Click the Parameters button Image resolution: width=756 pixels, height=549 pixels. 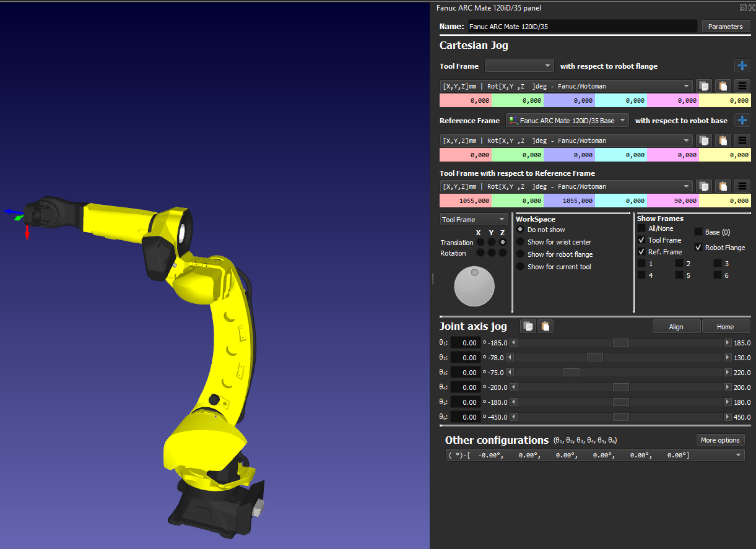click(x=726, y=27)
